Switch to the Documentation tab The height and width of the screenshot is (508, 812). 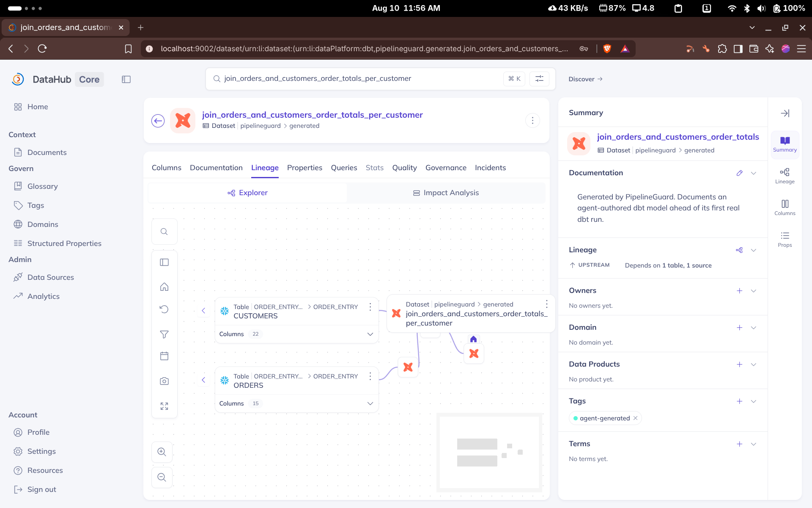pyautogui.click(x=216, y=168)
